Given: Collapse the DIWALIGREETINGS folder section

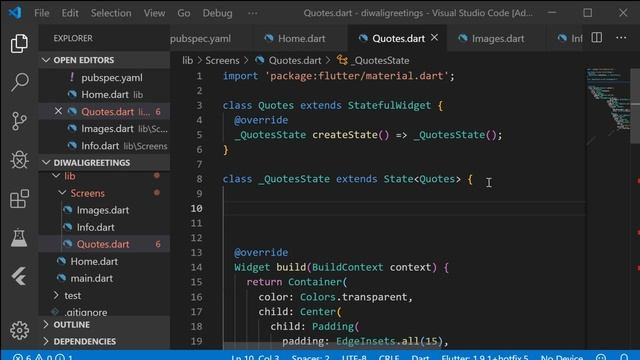Looking at the screenshot, I should (x=46, y=162).
